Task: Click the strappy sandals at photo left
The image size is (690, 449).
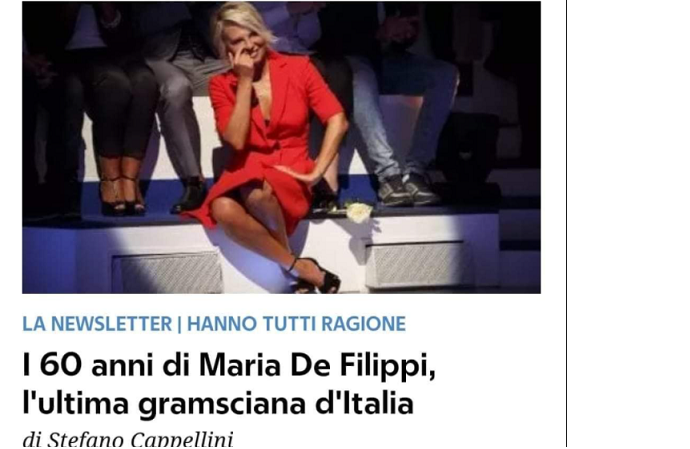Action: [122, 195]
